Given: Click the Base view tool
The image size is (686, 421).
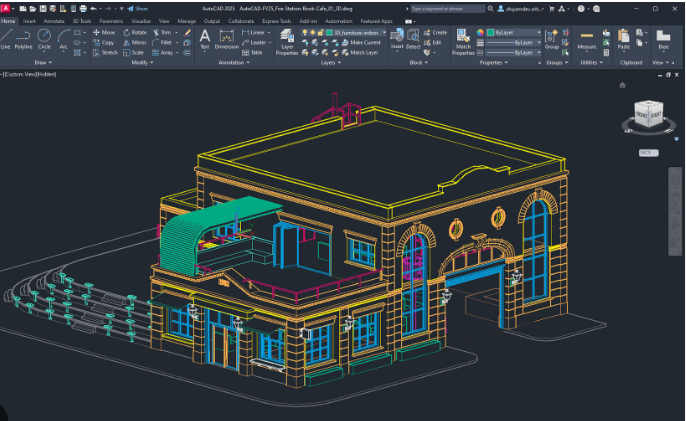Looking at the screenshot, I should pos(663,39).
